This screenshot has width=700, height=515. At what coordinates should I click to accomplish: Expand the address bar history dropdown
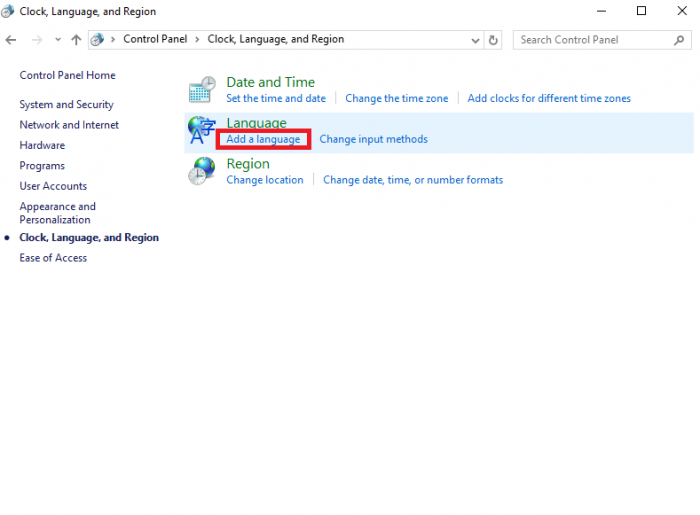475,41
